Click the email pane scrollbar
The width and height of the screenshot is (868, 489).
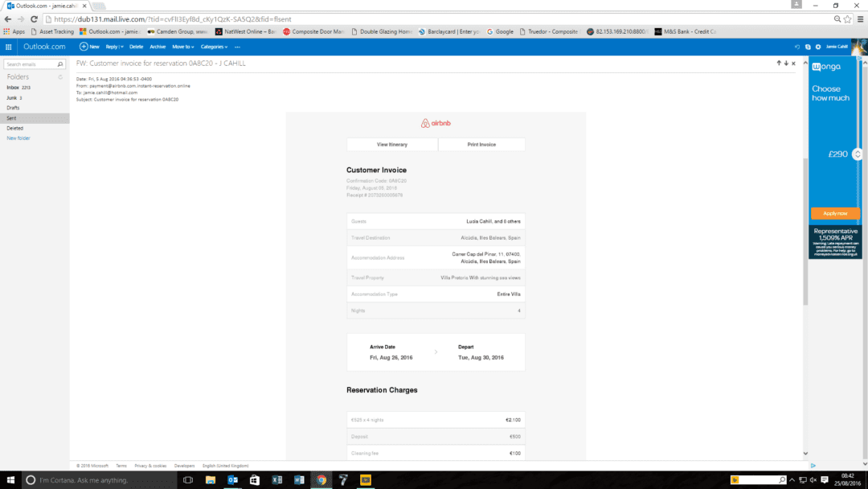pyautogui.click(x=805, y=231)
